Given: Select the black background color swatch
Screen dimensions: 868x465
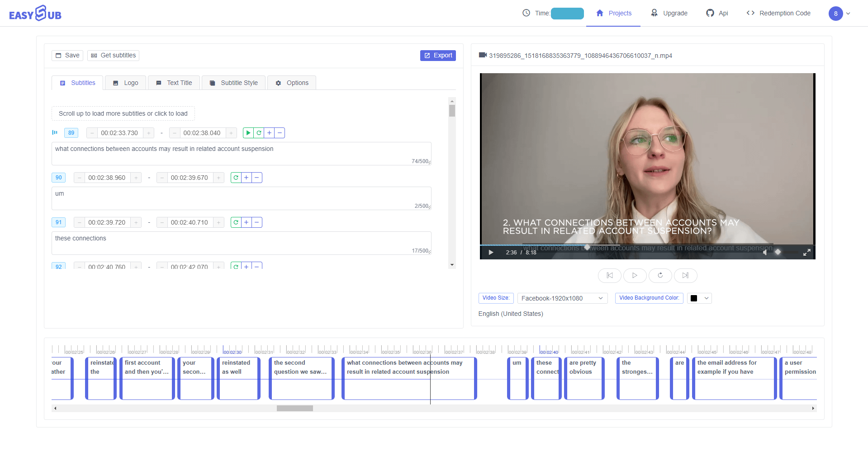Looking at the screenshot, I should 694,298.
